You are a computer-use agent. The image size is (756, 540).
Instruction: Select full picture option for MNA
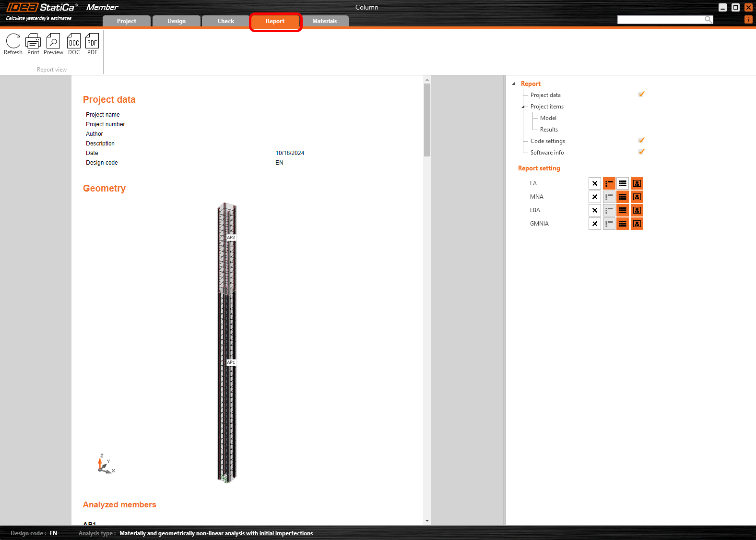click(x=637, y=197)
